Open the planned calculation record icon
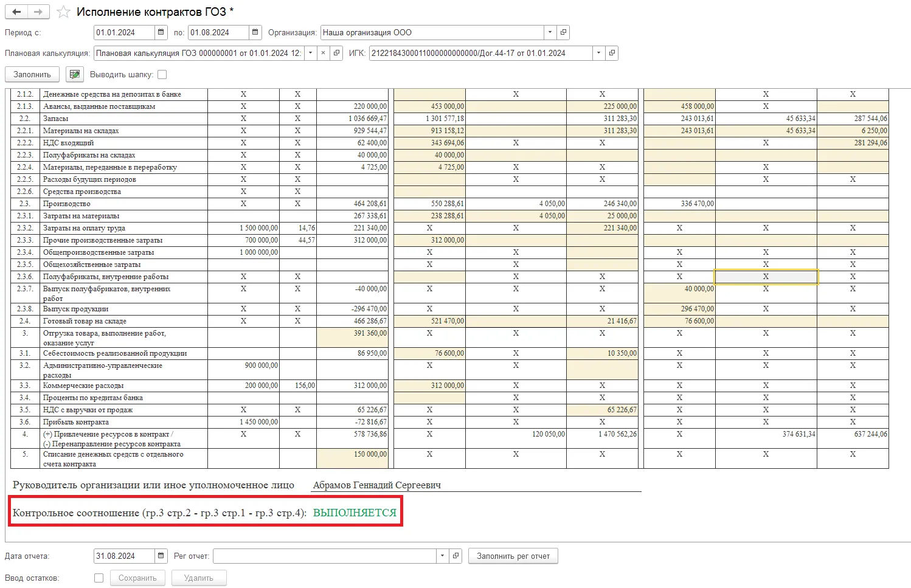The height and width of the screenshot is (588, 911). [x=336, y=54]
